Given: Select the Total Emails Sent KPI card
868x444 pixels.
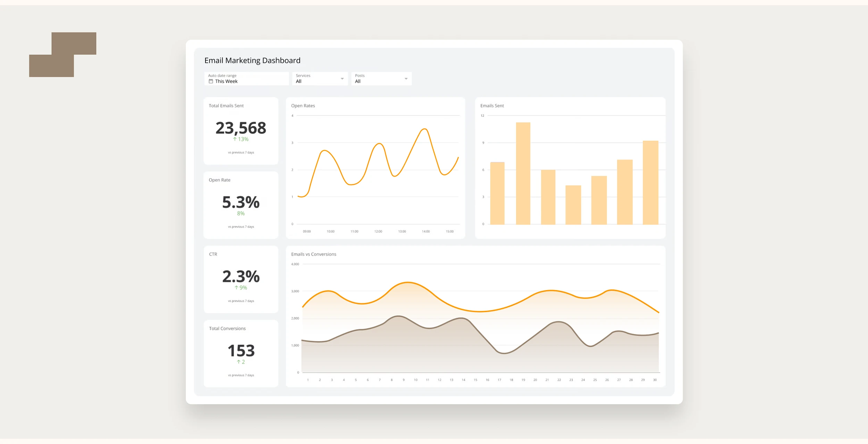Looking at the screenshot, I should tap(241, 131).
